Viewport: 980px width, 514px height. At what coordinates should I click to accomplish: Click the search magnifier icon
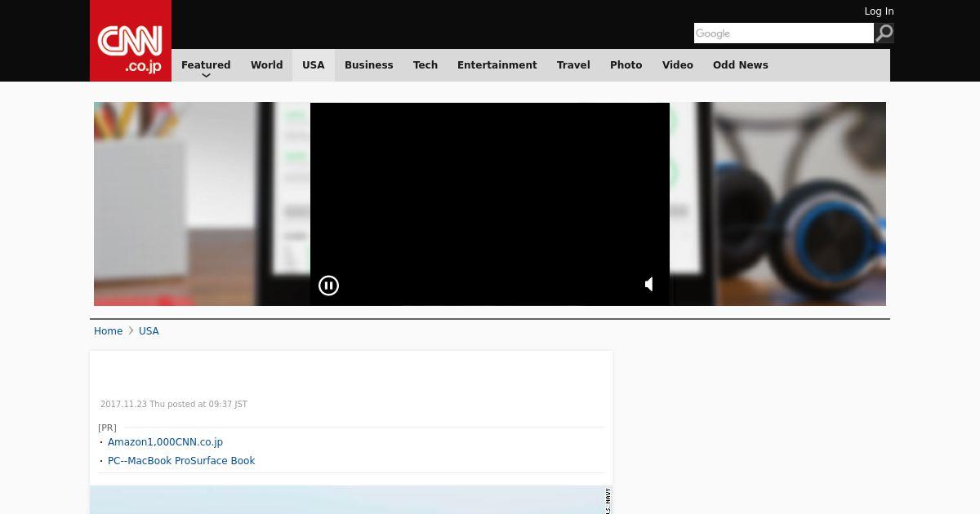tap(884, 33)
